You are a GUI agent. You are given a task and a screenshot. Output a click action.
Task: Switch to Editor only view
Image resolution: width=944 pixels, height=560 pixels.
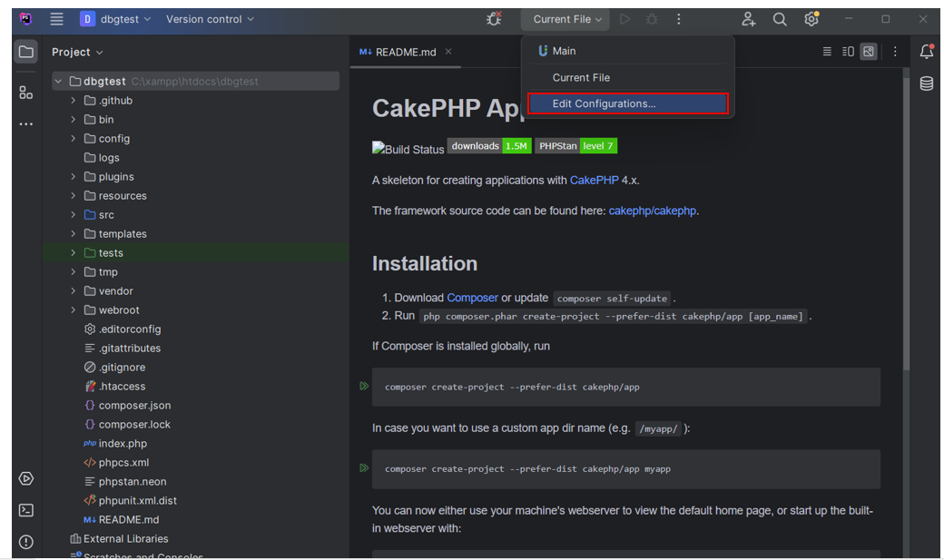pyautogui.click(x=827, y=52)
